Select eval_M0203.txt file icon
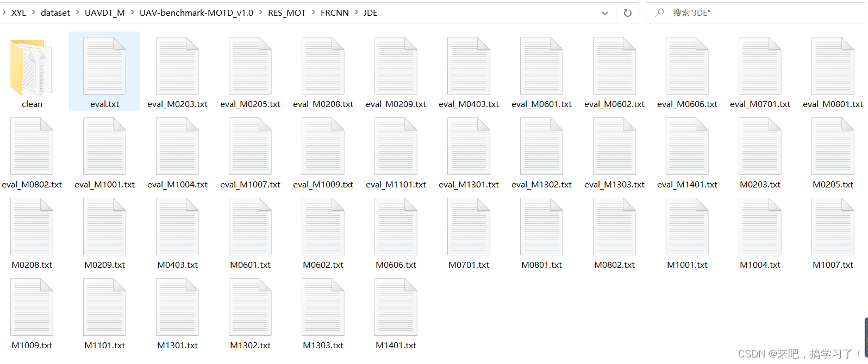The height and width of the screenshot is (364, 868). pos(177,66)
